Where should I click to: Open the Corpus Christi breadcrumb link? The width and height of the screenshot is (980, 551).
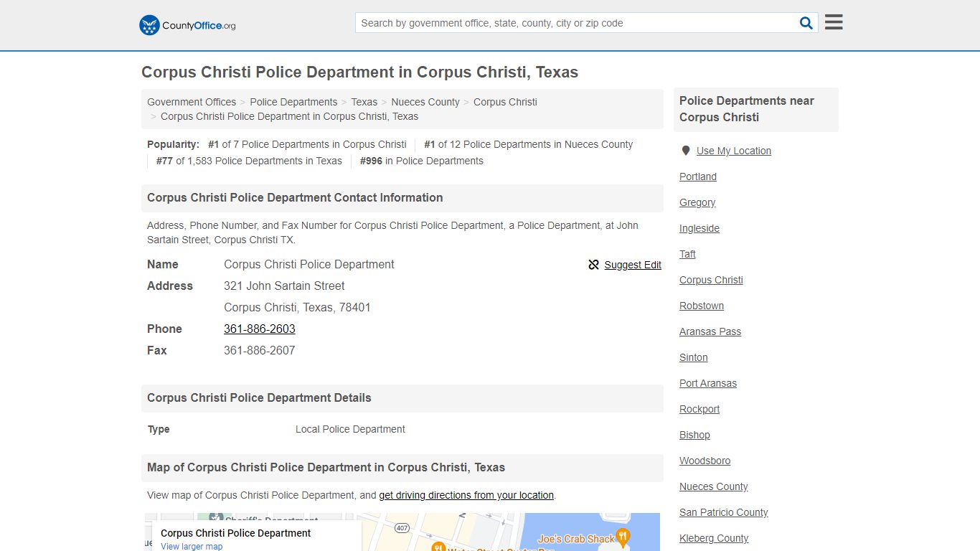click(505, 102)
